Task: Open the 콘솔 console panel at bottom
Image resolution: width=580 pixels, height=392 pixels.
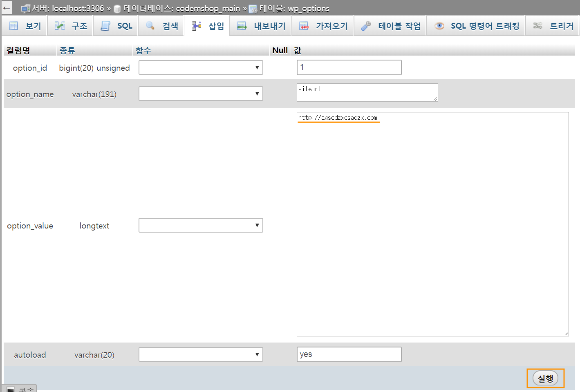Action: tap(20, 388)
